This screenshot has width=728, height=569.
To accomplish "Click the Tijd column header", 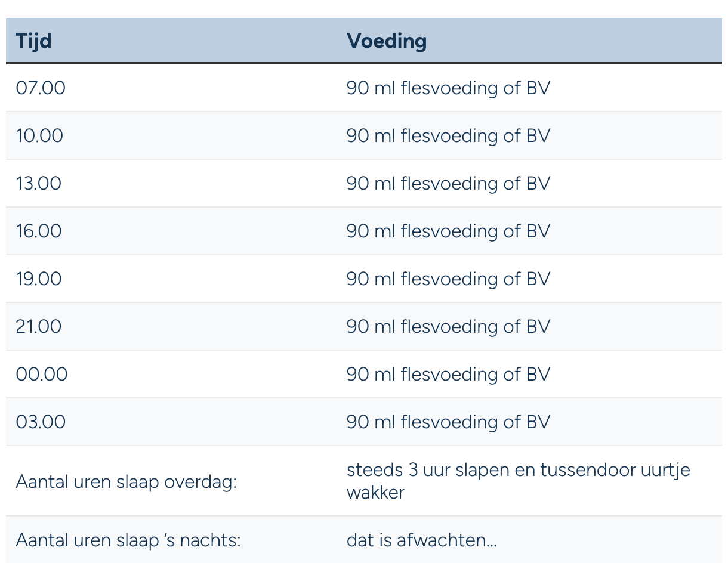I will point(33,41).
